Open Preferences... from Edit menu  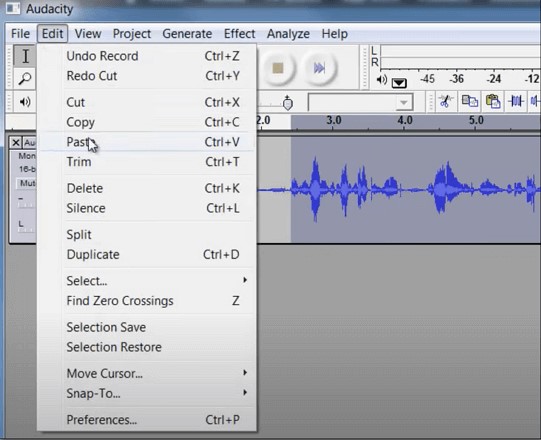click(147, 420)
